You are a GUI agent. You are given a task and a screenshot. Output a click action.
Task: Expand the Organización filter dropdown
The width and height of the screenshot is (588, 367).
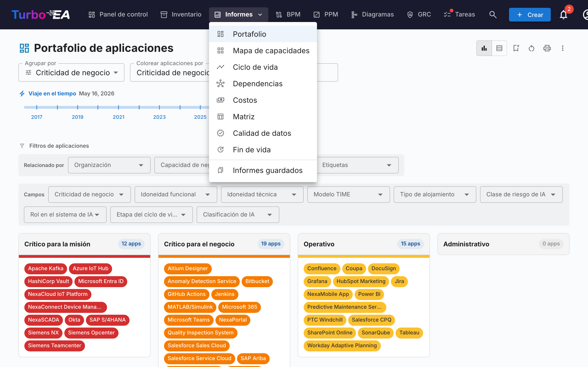click(109, 165)
